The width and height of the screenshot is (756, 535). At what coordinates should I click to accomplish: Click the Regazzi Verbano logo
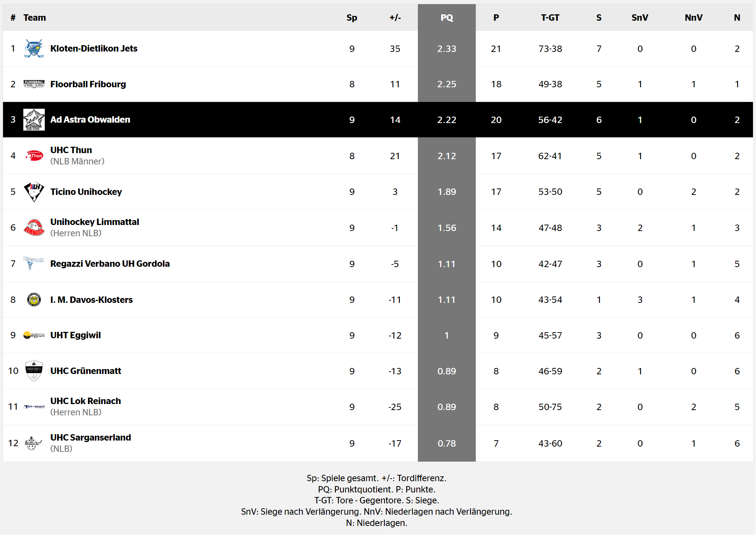[x=34, y=263]
